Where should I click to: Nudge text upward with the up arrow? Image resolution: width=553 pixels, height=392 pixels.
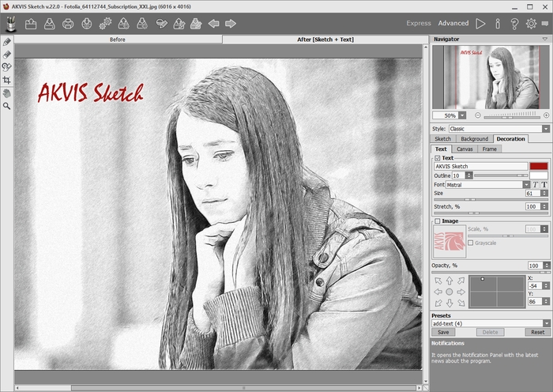pos(450,281)
